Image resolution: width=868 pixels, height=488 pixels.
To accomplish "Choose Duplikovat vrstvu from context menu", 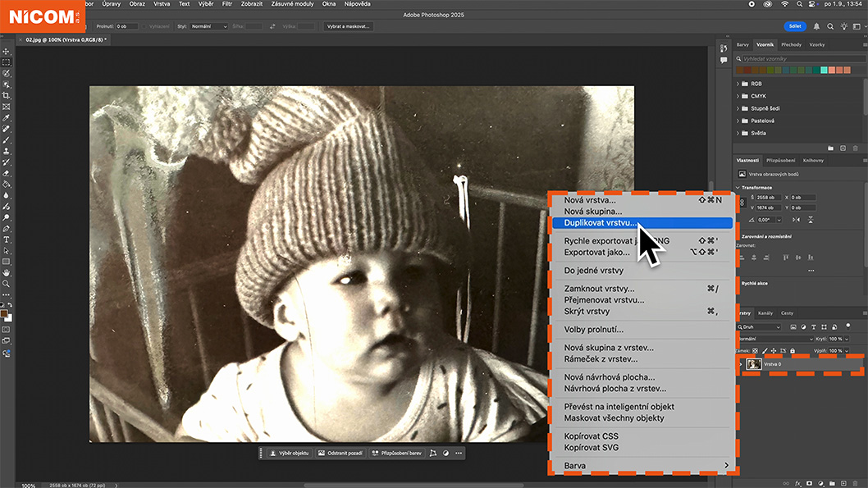I will (x=600, y=222).
